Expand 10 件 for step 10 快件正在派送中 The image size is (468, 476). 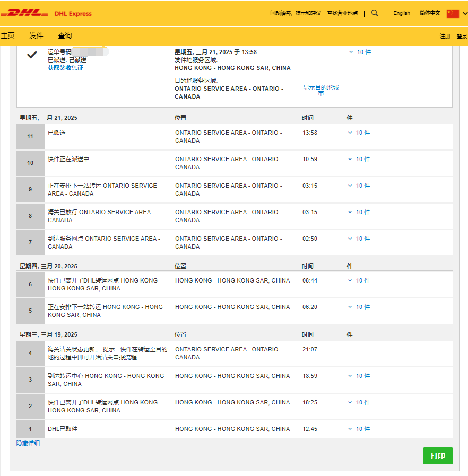tap(359, 159)
